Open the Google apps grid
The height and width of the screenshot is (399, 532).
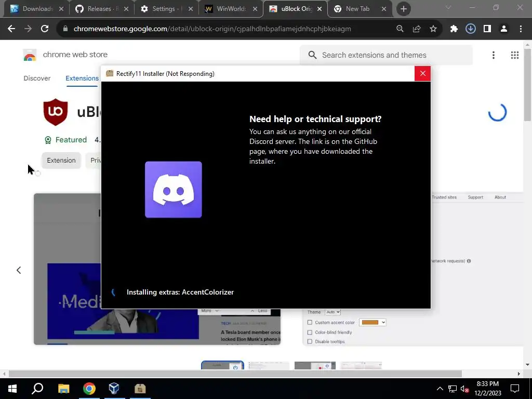click(x=515, y=55)
